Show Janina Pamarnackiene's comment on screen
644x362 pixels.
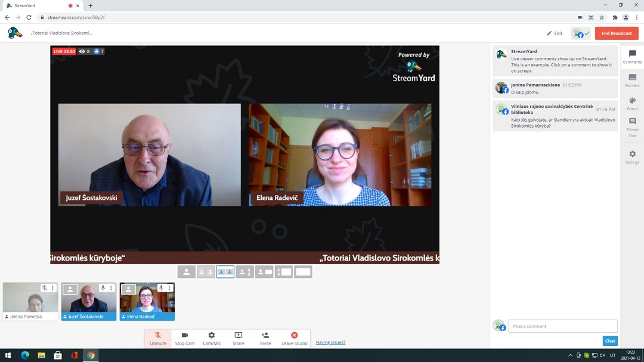coord(555,88)
